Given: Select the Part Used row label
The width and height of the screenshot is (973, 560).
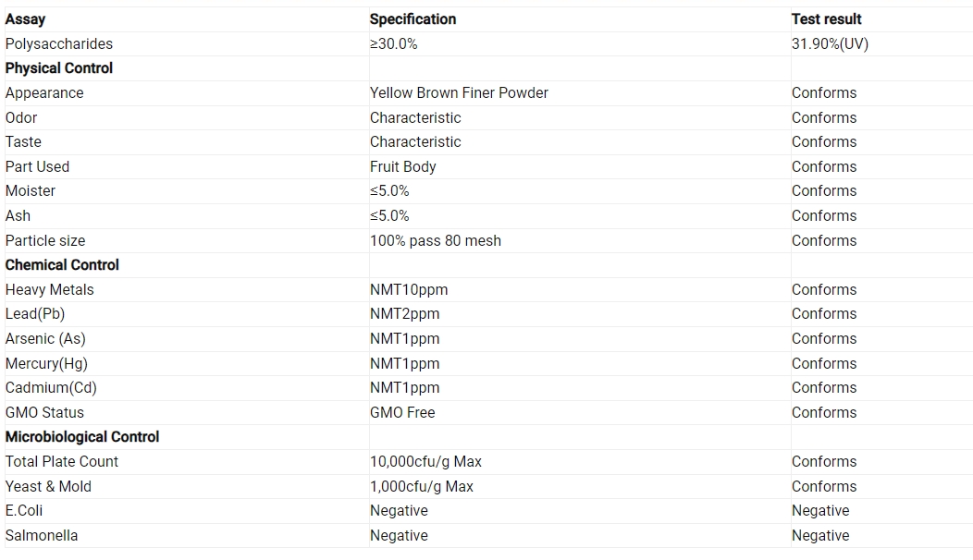Looking at the screenshot, I should point(37,167).
